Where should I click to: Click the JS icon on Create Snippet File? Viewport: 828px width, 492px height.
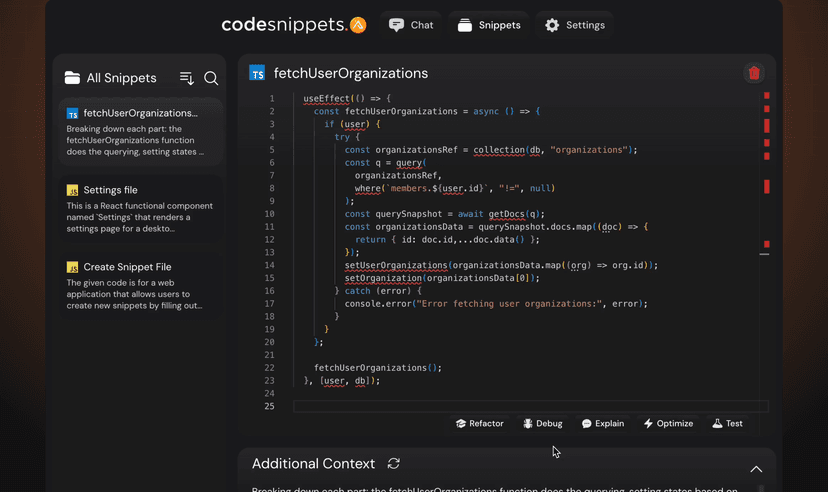tap(72, 267)
